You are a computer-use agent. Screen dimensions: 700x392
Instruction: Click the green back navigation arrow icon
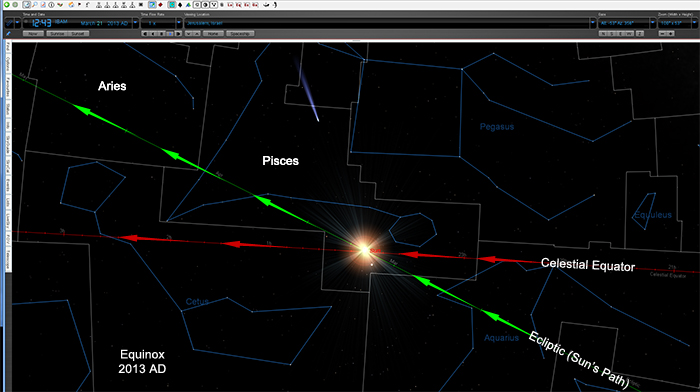[7, 4]
